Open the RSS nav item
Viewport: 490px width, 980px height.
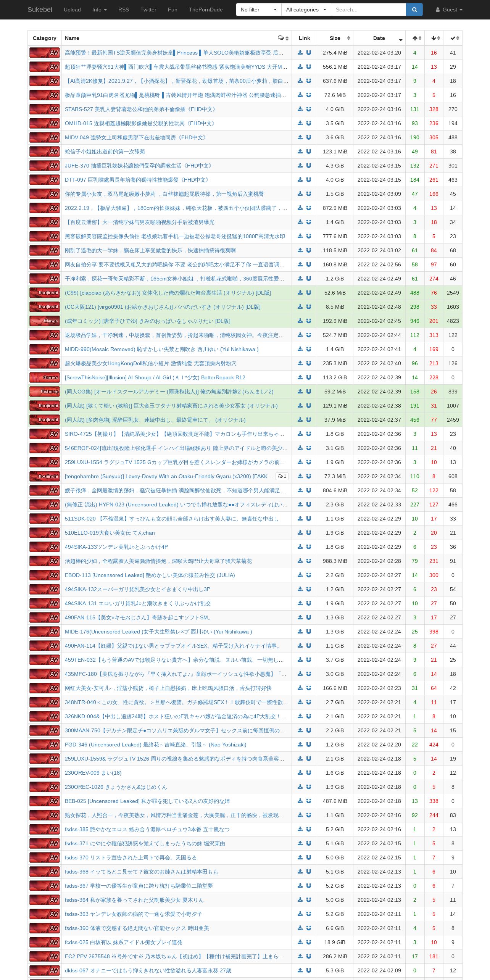[124, 10]
